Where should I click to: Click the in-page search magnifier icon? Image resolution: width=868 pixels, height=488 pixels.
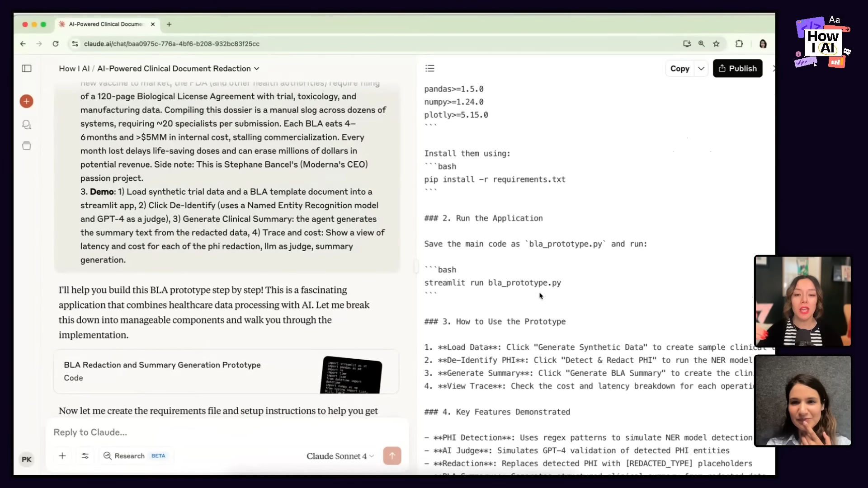tap(701, 43)
